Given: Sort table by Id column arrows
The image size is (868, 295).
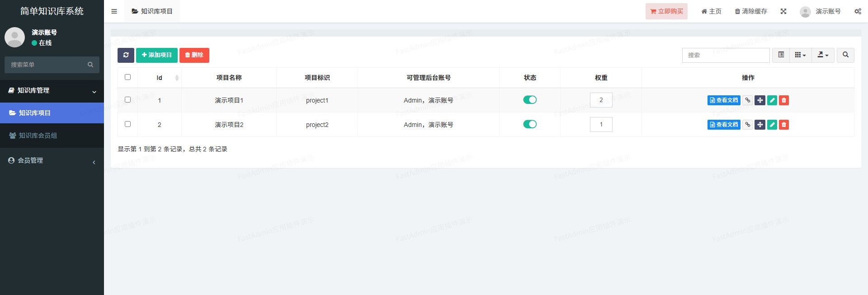Looking at the screenshot, I should [177, 78].
